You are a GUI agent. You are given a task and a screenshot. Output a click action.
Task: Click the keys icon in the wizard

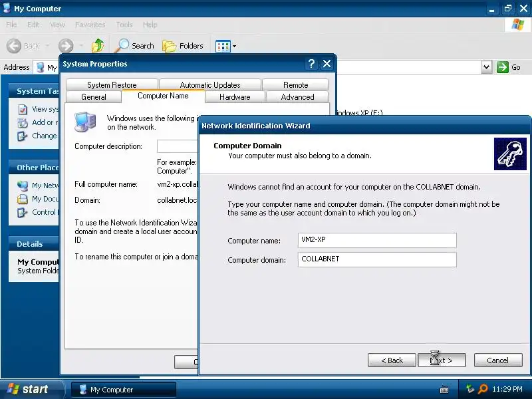(510, 154)
